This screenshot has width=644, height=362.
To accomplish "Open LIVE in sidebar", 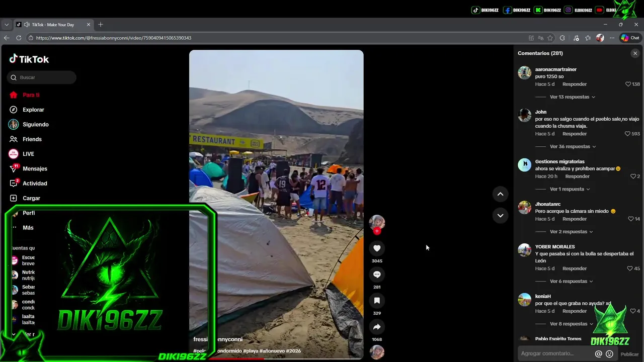I will (28, 154).
